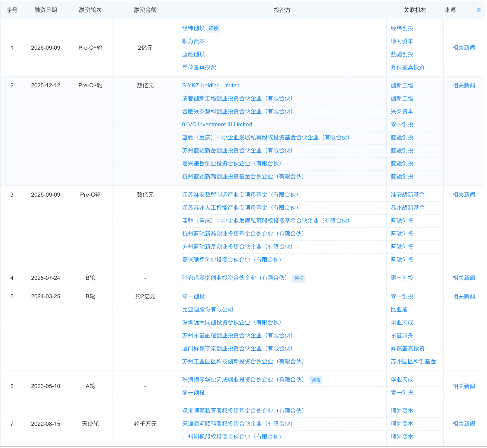This screenshot has width=487, height=448.
Task: Open 相关新闻 for the 2025-09-09 round
Action: 464,195
